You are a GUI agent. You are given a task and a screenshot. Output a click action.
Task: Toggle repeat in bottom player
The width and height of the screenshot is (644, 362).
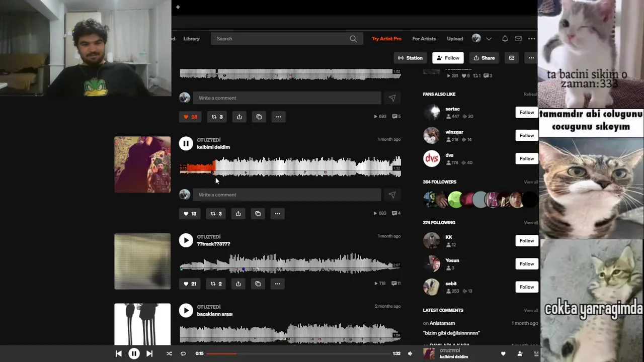click(183, 353)
